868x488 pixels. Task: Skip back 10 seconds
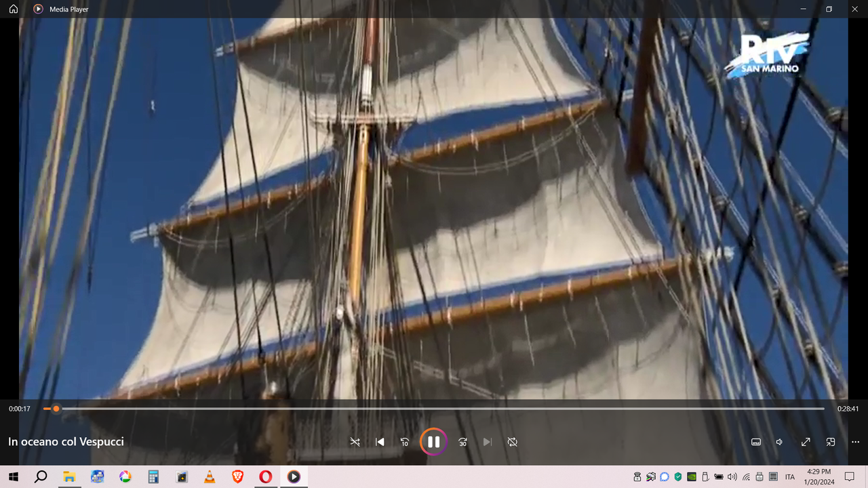[405, 442]
